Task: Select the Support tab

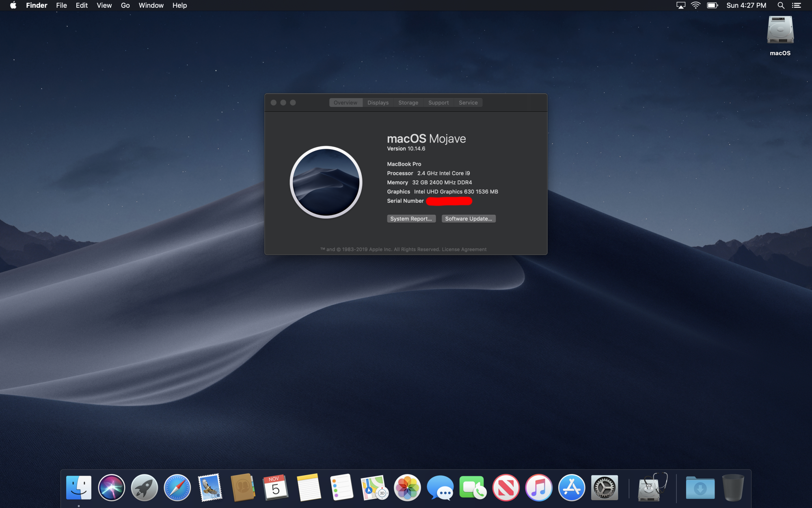Action: click(x=438, y=103)
